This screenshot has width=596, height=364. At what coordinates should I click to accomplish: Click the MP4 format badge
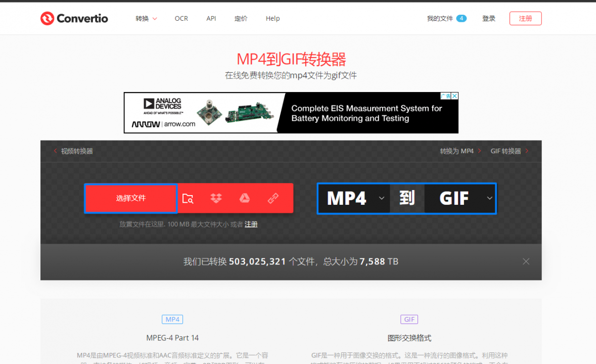pos(172,319)
